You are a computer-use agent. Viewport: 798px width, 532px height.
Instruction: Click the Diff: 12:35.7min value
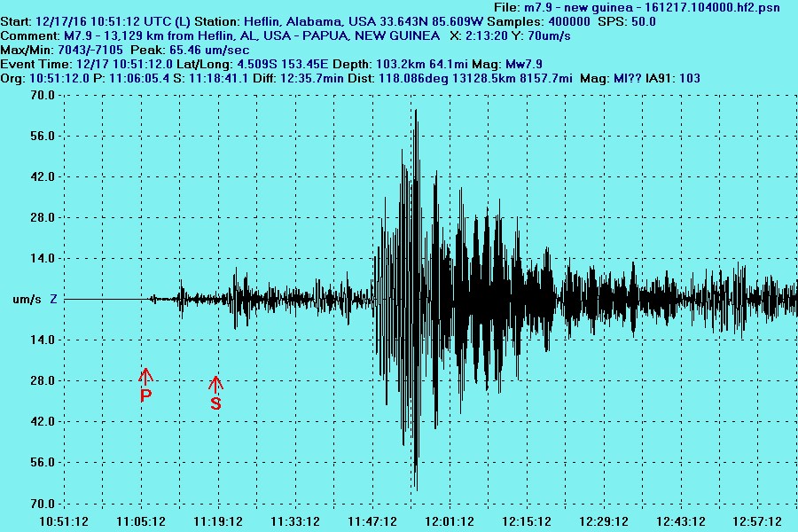(x=298, y=78)
